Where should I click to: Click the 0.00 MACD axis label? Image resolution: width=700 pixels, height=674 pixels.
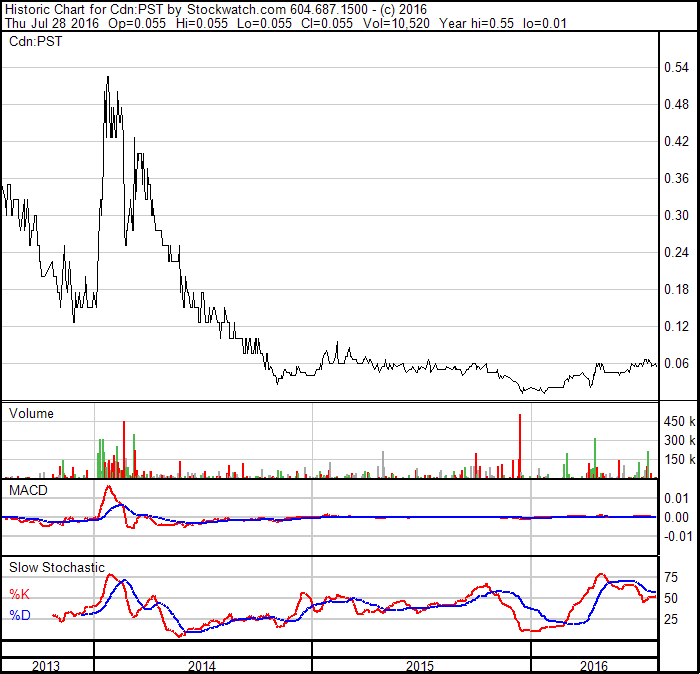point(676,517)
